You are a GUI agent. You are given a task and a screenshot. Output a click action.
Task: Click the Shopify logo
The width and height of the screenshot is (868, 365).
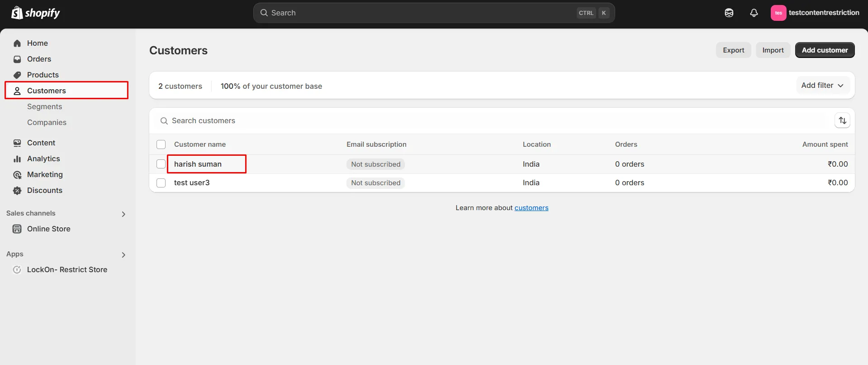pos(36,13)
